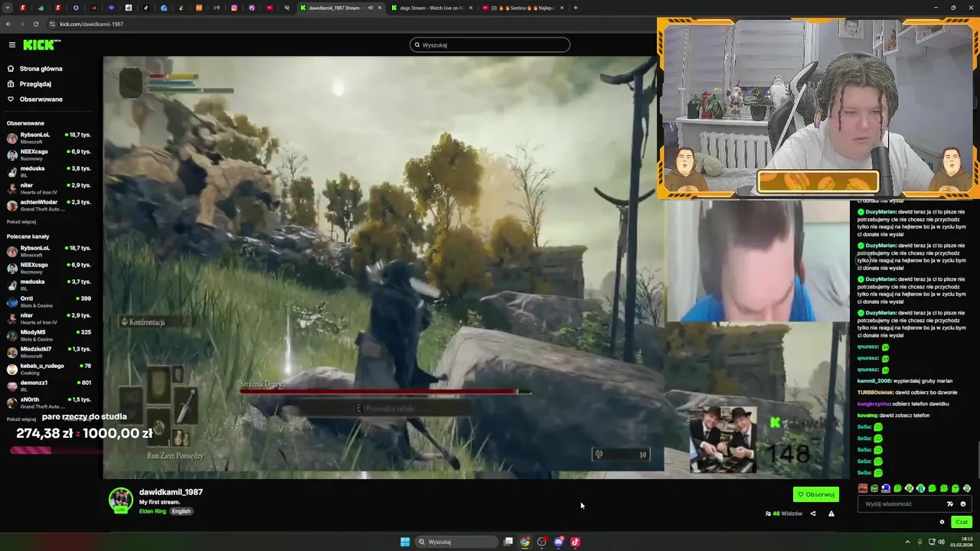The image size is (980, 551).
Task: Open xNOrth channel in recommended
Action: pos(49,403)
